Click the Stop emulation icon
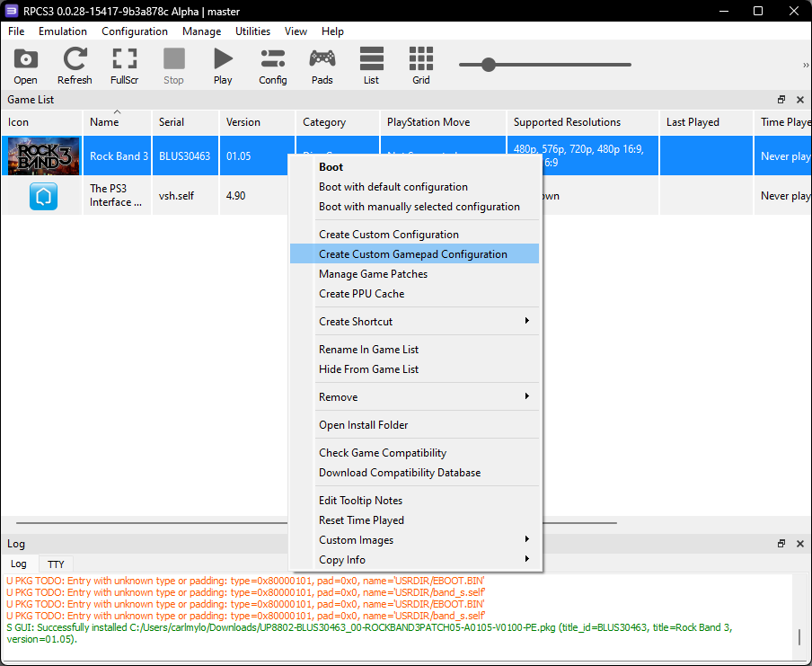The height and width of the screenshot is (666, 812). click(x=173, y=66)
